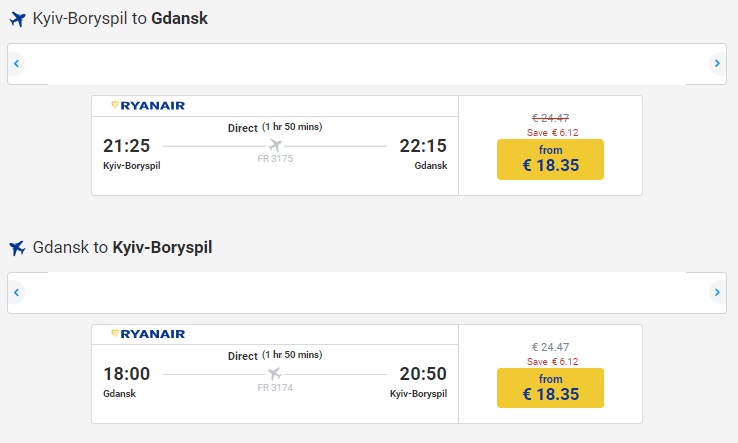Click the 21:25 Kyiv-Boryspil departure time
This screenshot has width=738, height=443.
pyautogui.click(x=127, y=146)
